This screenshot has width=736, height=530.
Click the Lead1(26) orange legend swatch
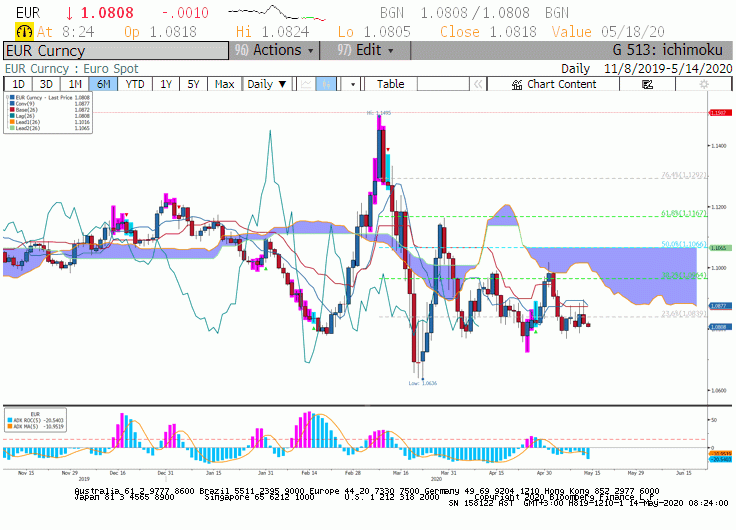pos(12,122)
